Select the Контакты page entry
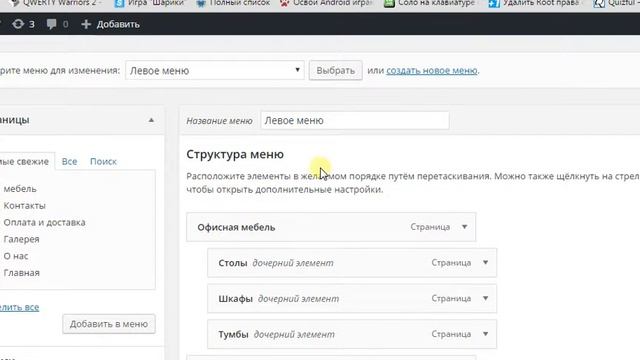Screen dimensions: 640x360 24,205
